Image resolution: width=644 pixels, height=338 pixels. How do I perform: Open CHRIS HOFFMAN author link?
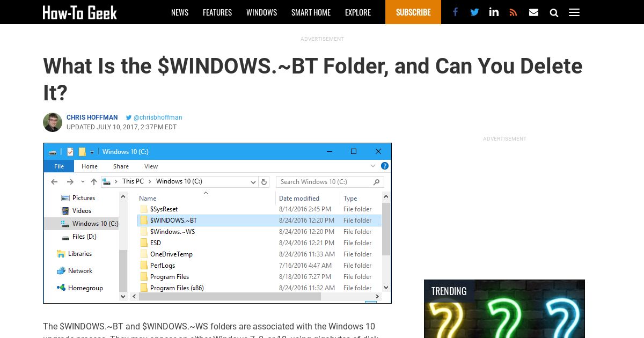point(91,117)
